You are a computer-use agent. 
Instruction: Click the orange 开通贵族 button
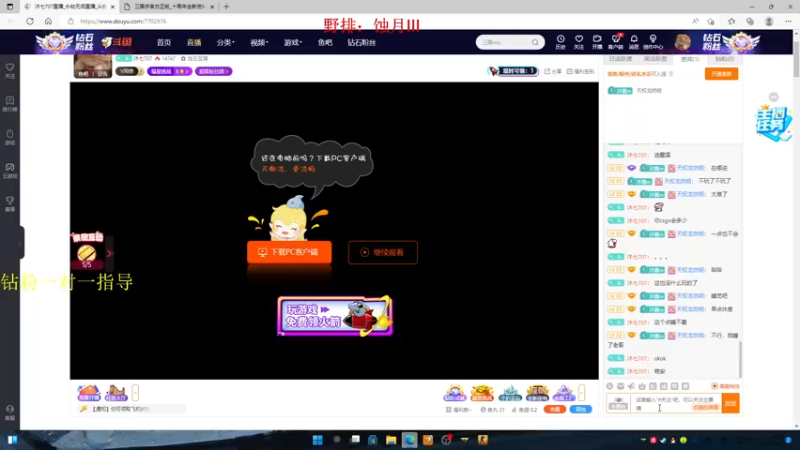[721, 74]
